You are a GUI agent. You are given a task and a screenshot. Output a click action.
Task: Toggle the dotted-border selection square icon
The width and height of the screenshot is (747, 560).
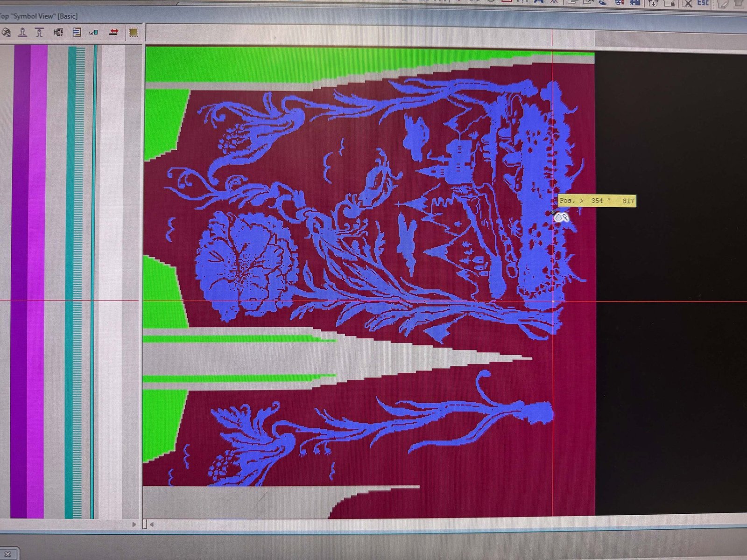click(134, 32)
